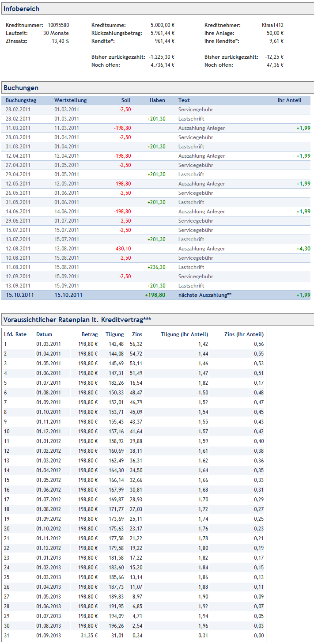Select the upcoming payout amount +198,80
This screenshot has height=644, width=314.
coord(155,295)
